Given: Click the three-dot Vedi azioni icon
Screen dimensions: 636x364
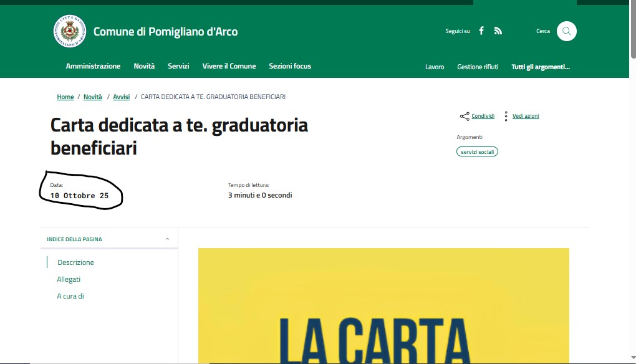Looking at the screenshot, I should pyautogui.click(x=506, y=117).
